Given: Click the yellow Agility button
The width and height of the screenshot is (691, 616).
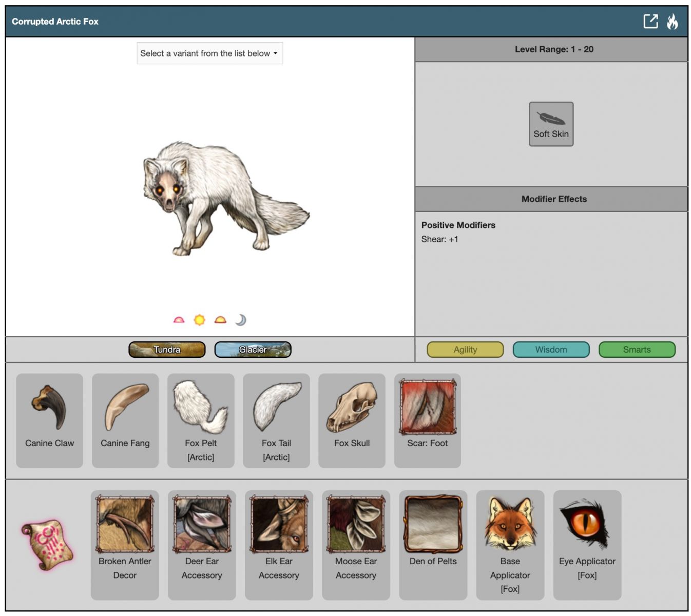Looking at the screenshot, I should point(465,350).
